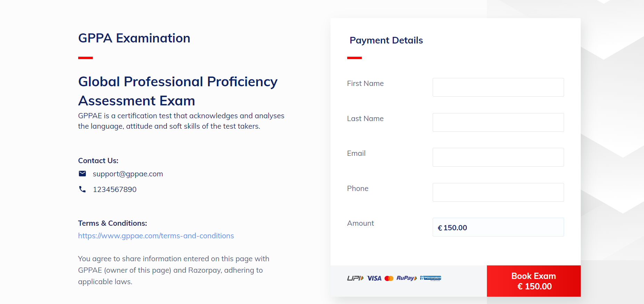Click the Mastercard logo
This screenshot has height=304, width=644.
389,278
